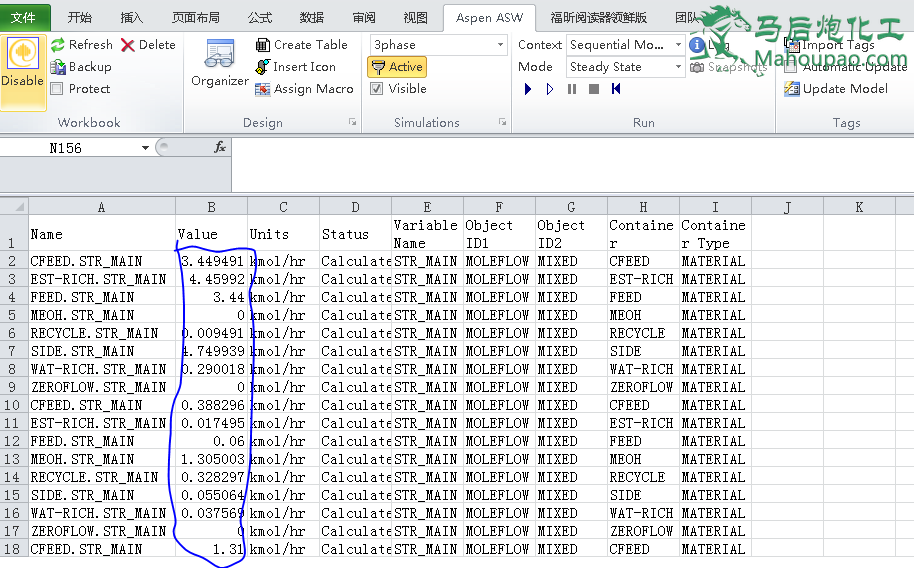Click the large Disable button

[23, 72]
